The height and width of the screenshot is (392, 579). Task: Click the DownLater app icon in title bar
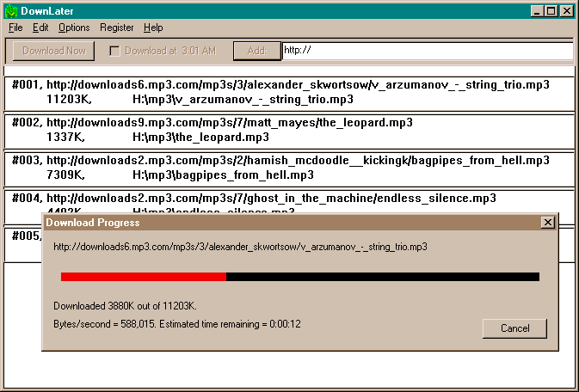[10, 11]
